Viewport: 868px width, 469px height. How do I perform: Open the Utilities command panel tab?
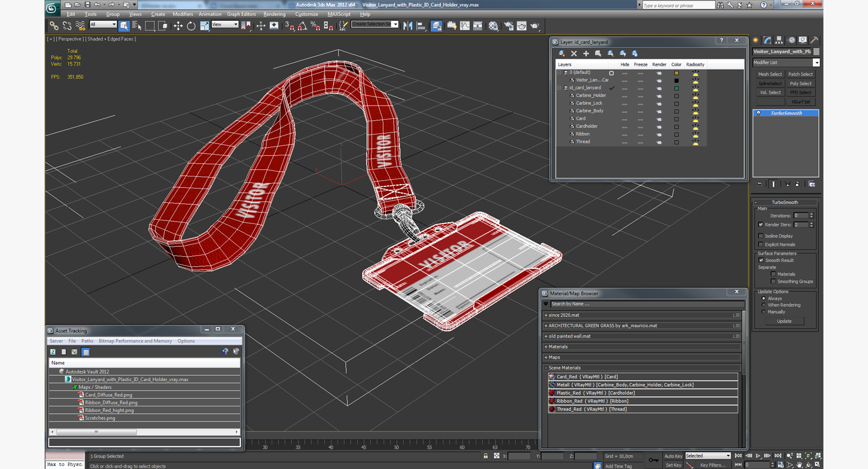[x=815, y=40]
